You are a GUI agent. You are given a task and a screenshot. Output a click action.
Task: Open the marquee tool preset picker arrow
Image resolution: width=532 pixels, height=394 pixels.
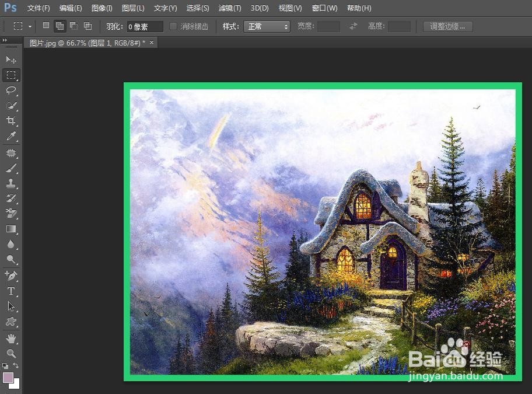click(x=30, y=26)
